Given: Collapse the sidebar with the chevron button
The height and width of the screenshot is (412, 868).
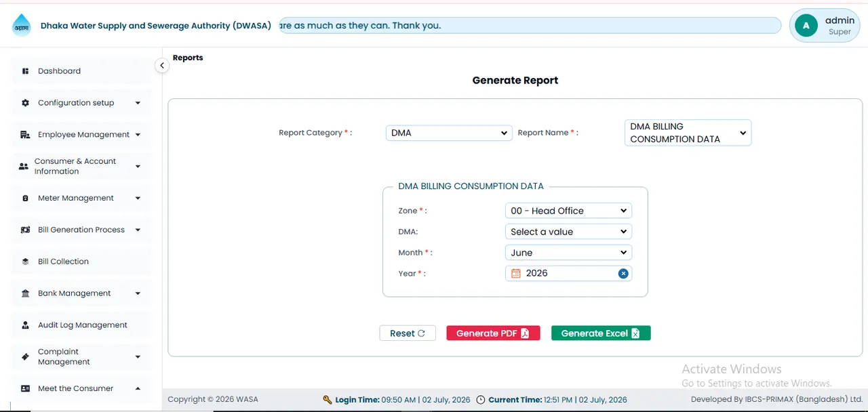Looking at the screenshot, I should (x=161, y=66).
